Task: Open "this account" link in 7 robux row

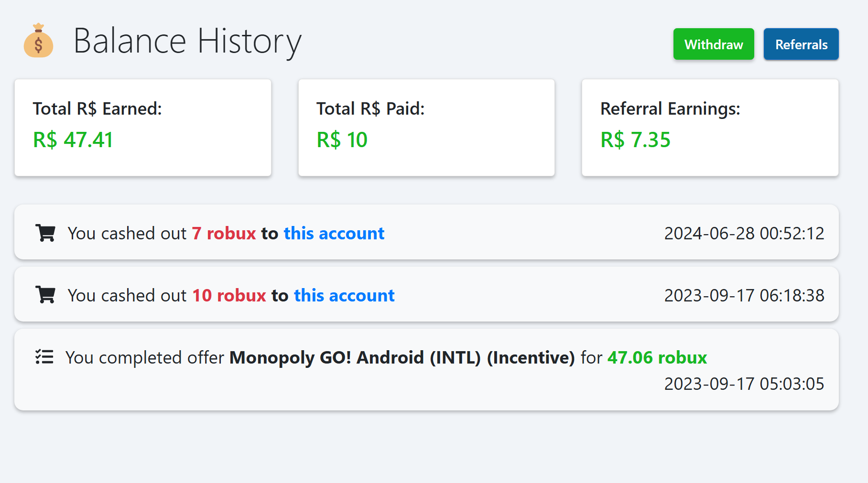Action: tap(334, 233)
